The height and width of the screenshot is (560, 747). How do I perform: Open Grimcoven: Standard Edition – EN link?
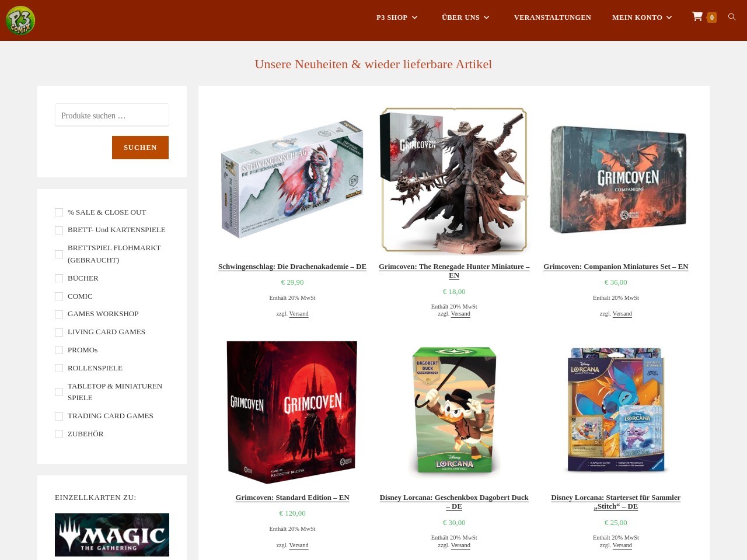click(x=292, y=498)
